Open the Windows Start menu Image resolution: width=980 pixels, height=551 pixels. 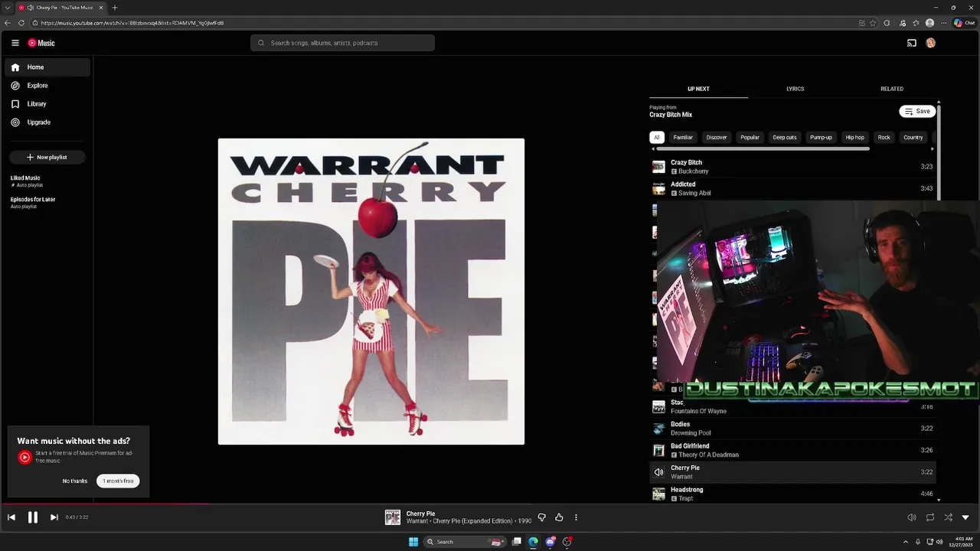[413, 542]
